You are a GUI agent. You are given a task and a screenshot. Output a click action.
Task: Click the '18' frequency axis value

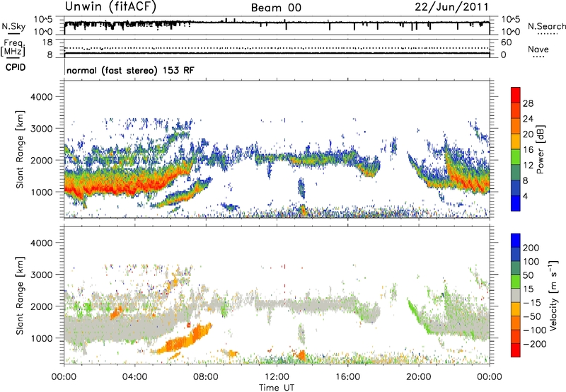point(47,42)
